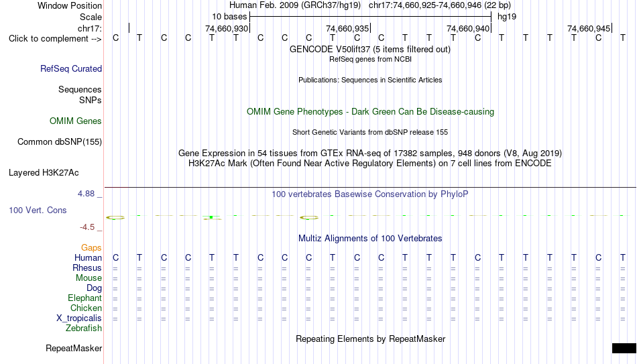637x364 pixels.
Task: Click the Layered H3K27Ac track label
Action: tap(44, 173)
